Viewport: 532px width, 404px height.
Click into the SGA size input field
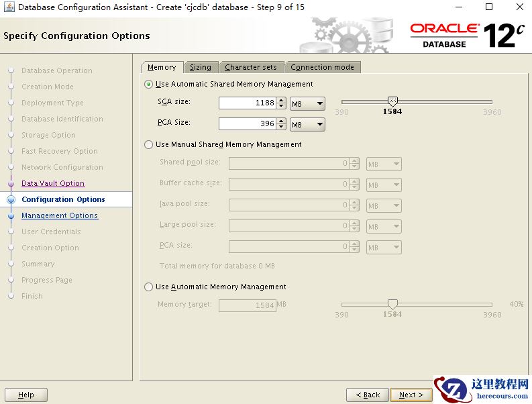coord(247,103)
